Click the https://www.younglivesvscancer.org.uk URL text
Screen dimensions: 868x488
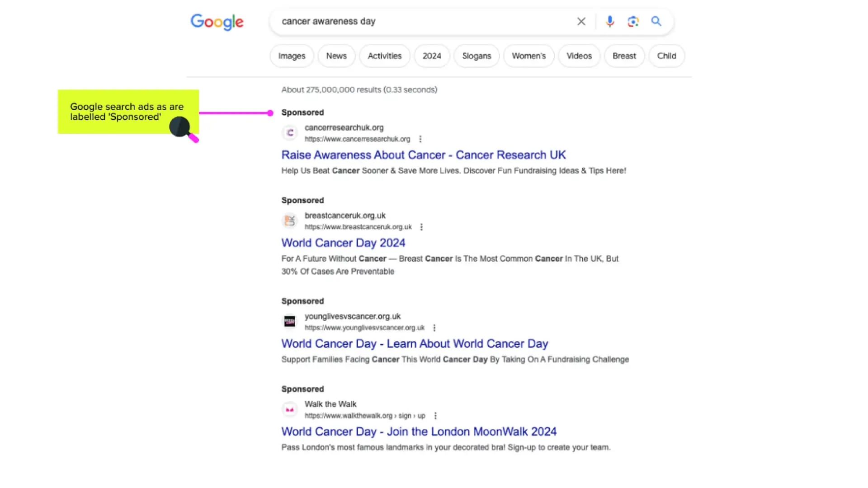[364, 328]
